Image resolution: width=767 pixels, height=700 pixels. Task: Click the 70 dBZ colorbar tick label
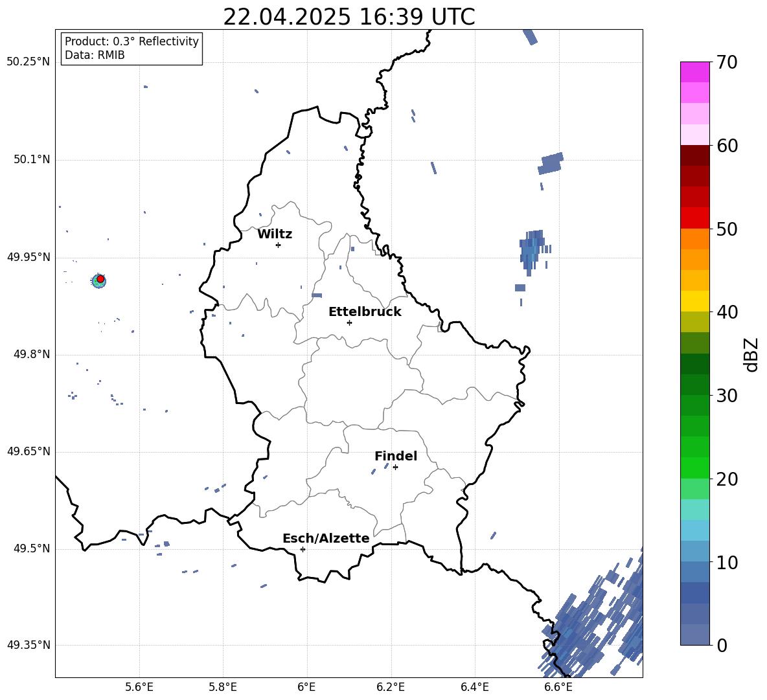coord(727,63)
